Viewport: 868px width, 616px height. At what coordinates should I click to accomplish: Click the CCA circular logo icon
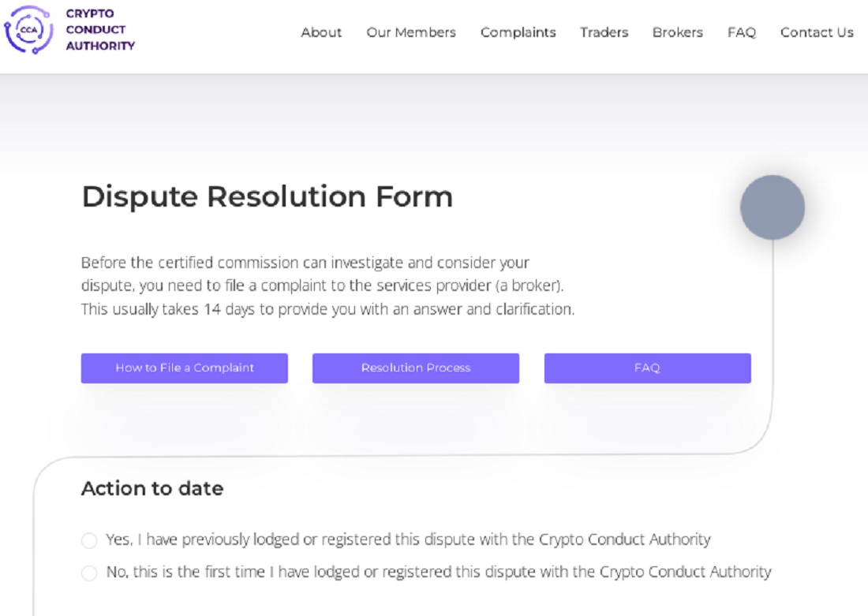coord(28,30)
